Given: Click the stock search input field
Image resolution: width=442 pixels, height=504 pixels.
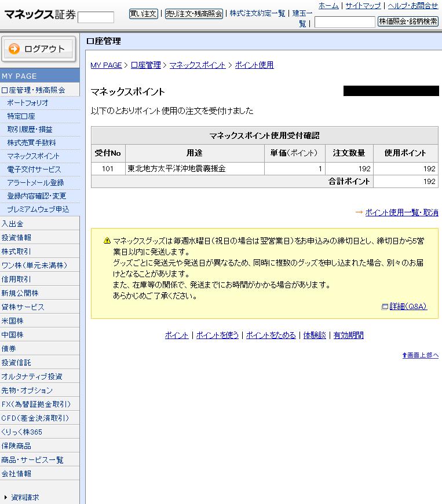Looking at the screenshot, I should coord(345,22).
